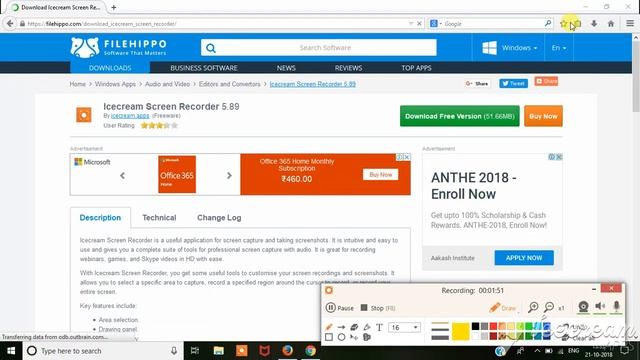Open Chrome from the taskbar
Screen dimensions: 640x360
pos(311,351)
